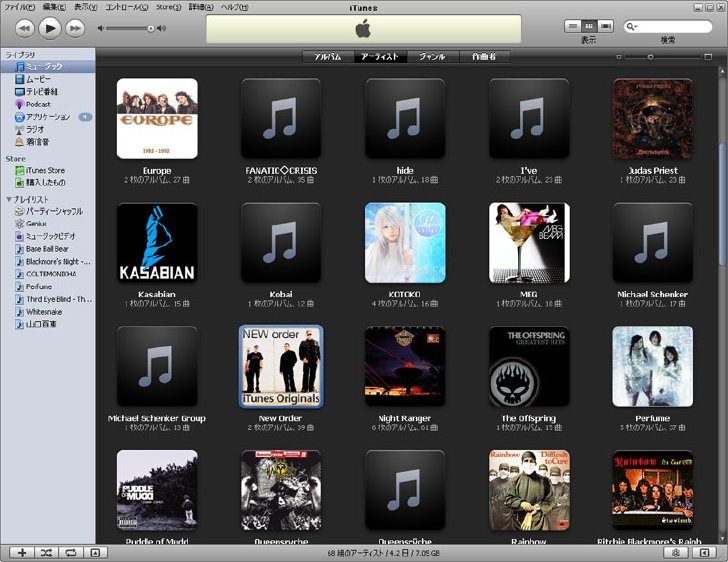Open the コントロール menu
The height and width of the screenshot is (562, 728).
[127, 7]
